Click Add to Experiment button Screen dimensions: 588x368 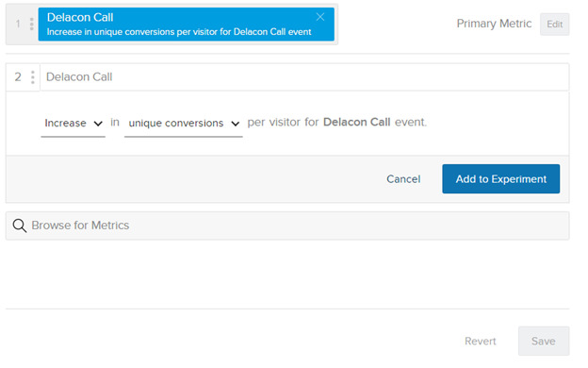(x=500, y=178)
